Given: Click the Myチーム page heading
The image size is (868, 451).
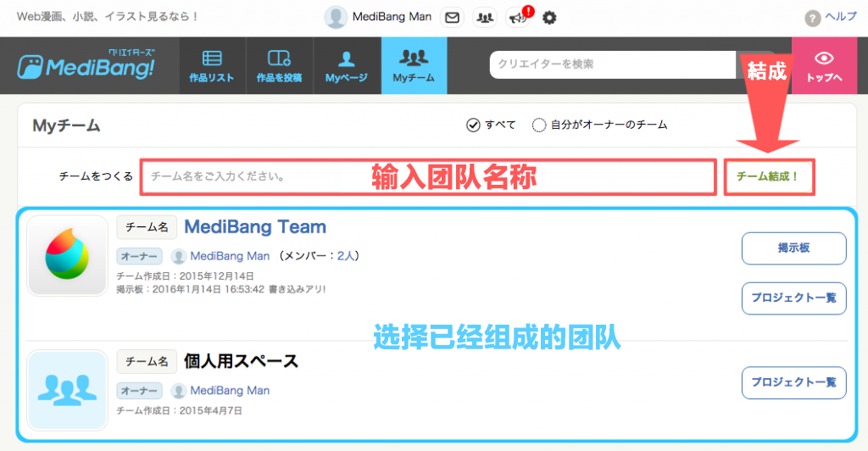Looking at the screenshot, I should pyautogui.click(x=66, y=126).
